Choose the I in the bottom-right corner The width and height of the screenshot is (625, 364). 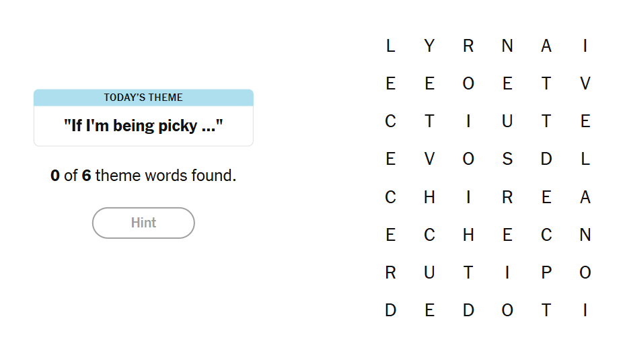[x=585, y=310]
